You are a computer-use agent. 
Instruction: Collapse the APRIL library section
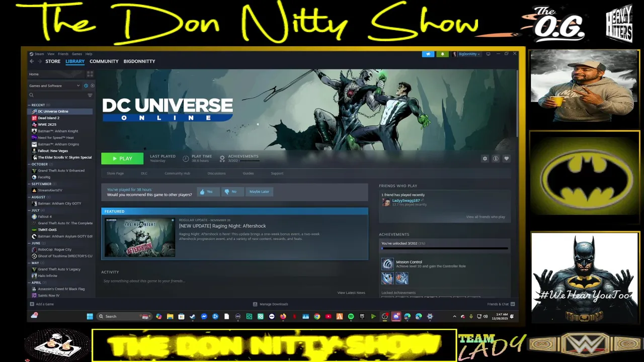coord(29,283)
